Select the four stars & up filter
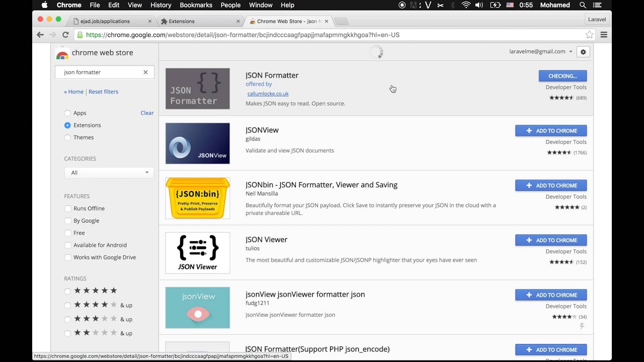Viewport: 644px width, 362px height. 67,305
